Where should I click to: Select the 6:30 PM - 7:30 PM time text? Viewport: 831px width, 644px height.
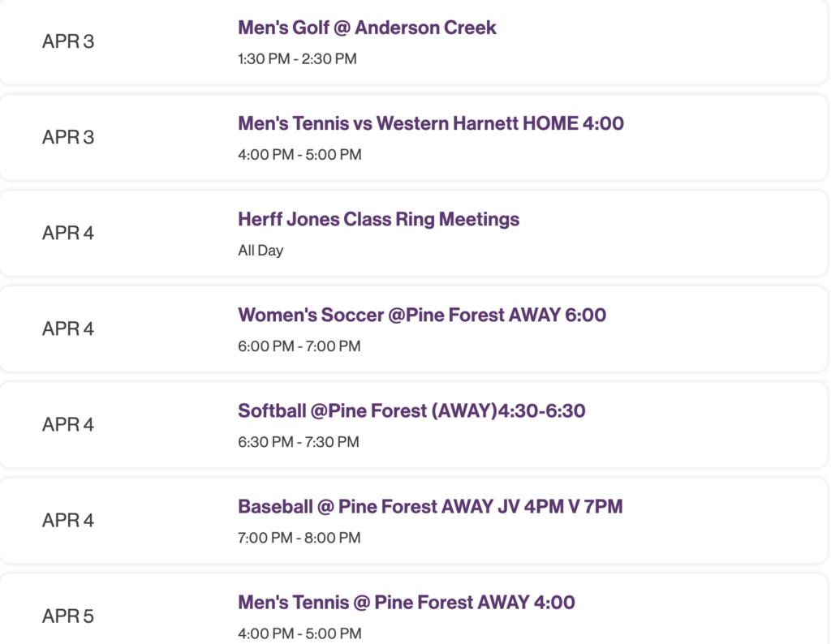click(298, 442)
